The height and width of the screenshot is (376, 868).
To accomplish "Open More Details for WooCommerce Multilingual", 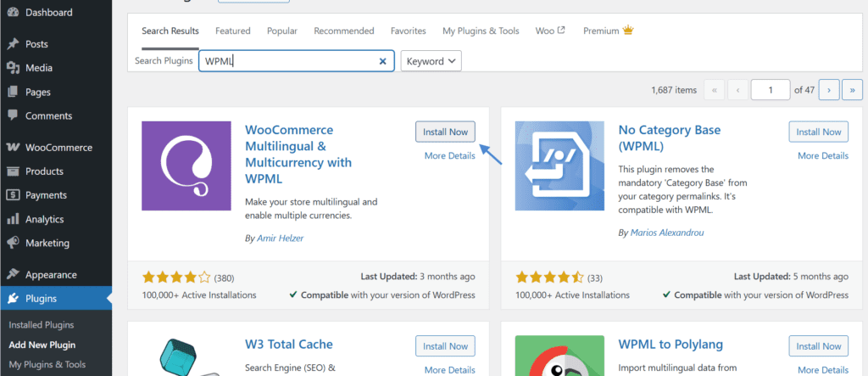I will pos(449,156).
